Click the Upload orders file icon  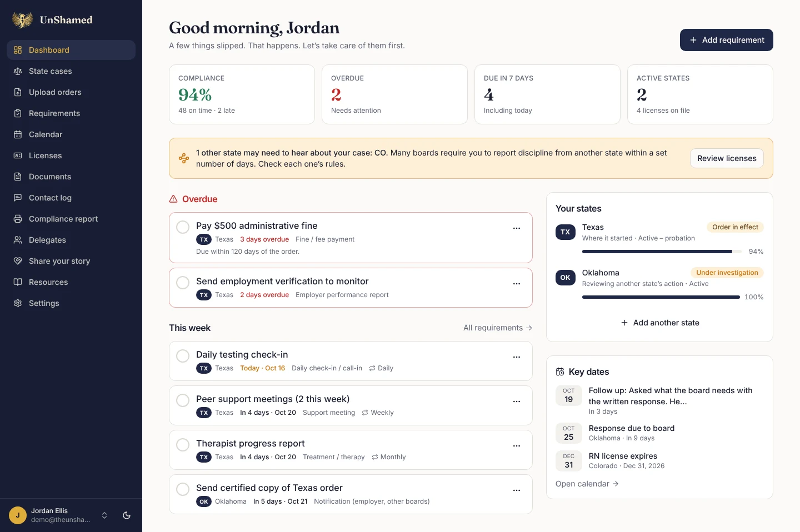click(18, 92)
